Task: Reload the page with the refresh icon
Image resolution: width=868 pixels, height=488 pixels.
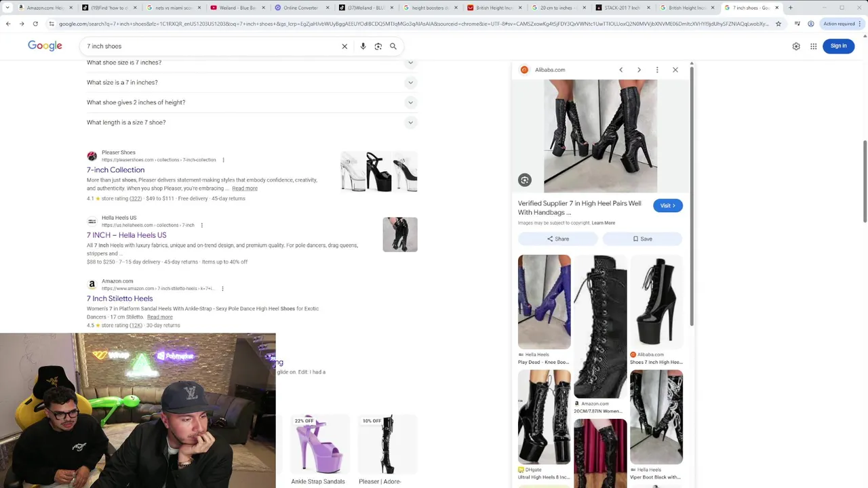Action: [x=35, y=24]
